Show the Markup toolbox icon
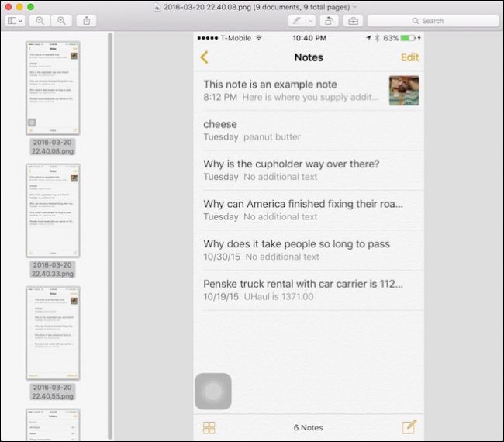The image size is (504, 442). coord(353,21)
